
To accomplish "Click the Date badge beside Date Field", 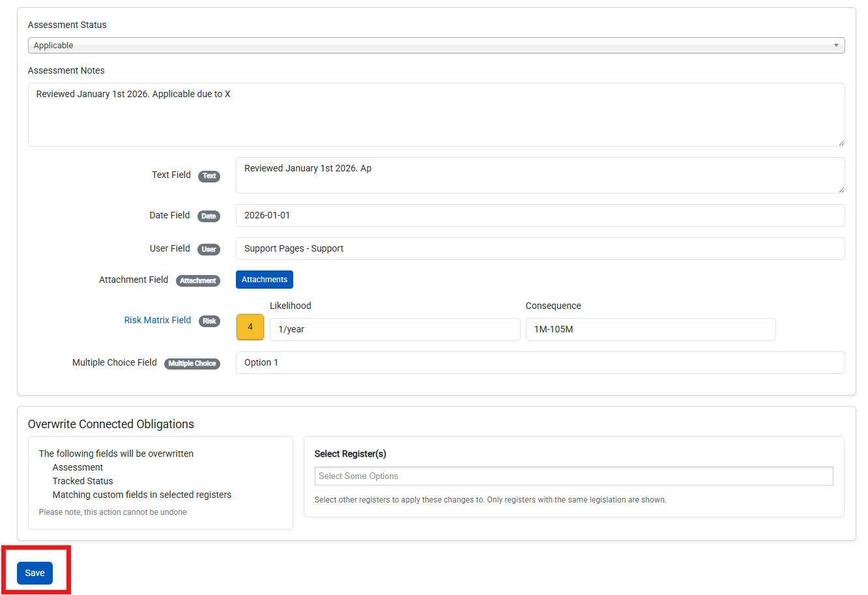I will 209,216.
